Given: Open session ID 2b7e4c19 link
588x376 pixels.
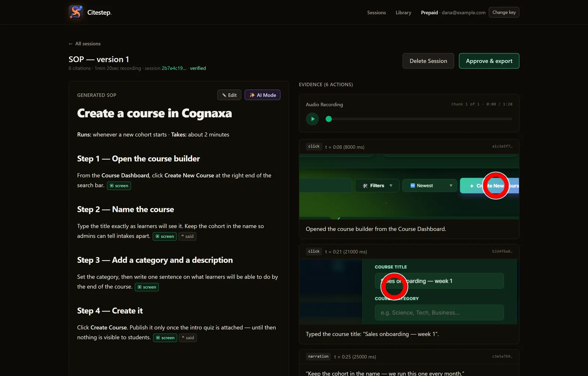Looking at the screenshot, I should click(x=174, y=68).
